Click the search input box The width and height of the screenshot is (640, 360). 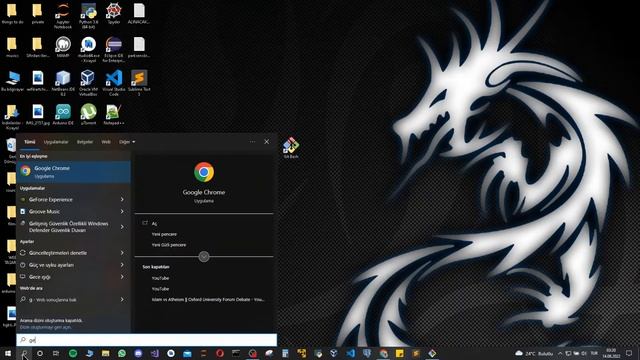tap(147, 340)
